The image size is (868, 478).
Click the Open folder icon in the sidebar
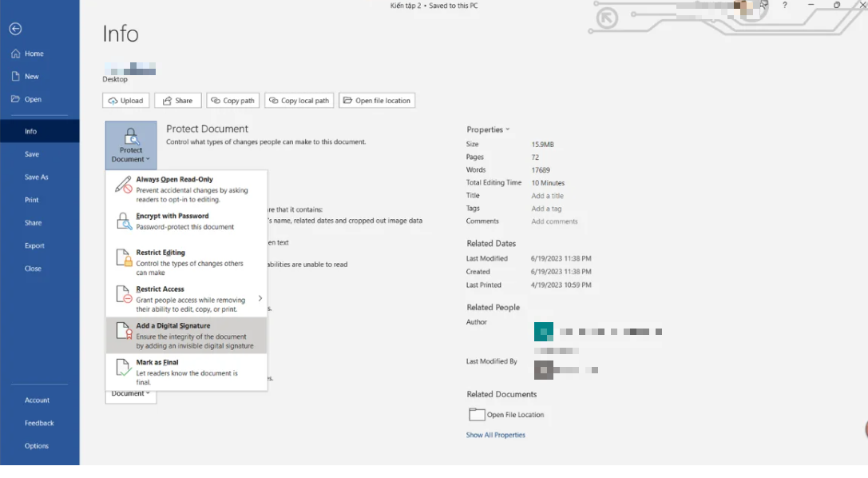(15, 99)
